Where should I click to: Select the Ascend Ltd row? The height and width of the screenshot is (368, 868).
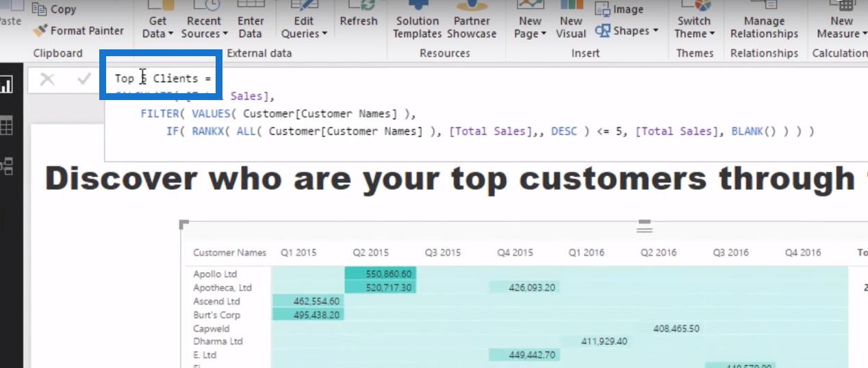216,301
